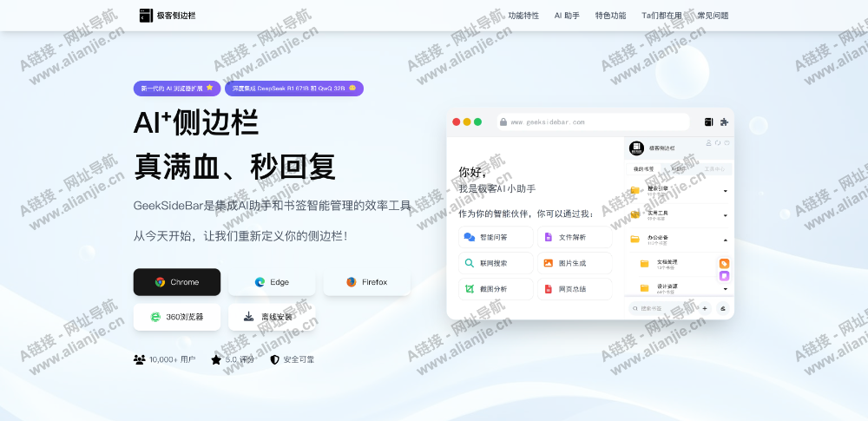Screen dimensions: 868x421
Task: Click the shield icon beside 安全可靠
Action: click(x=274, y=359)
